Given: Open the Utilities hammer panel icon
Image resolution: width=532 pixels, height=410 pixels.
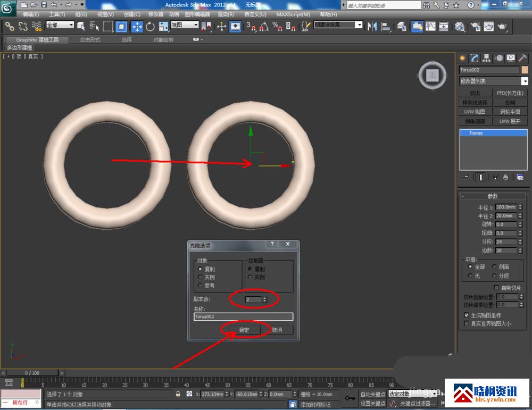Looking at the screenshot, I should pyautogui.click(x=522, y=58).
